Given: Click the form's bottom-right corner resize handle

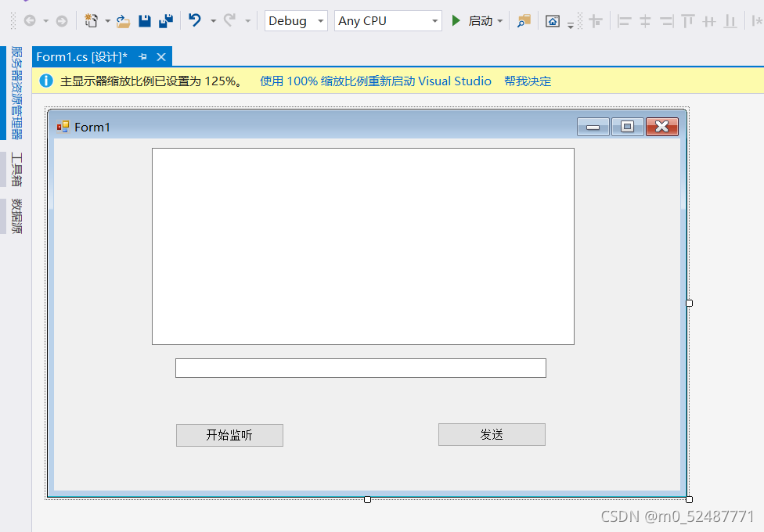Looking at the screenshot, I should tap(689, 499).
